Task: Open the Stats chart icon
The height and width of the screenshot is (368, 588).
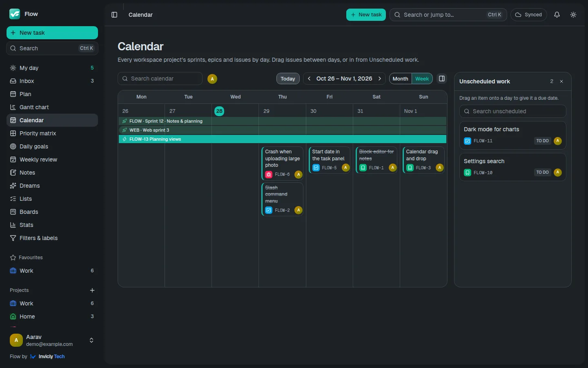Action: click(13, 225)
